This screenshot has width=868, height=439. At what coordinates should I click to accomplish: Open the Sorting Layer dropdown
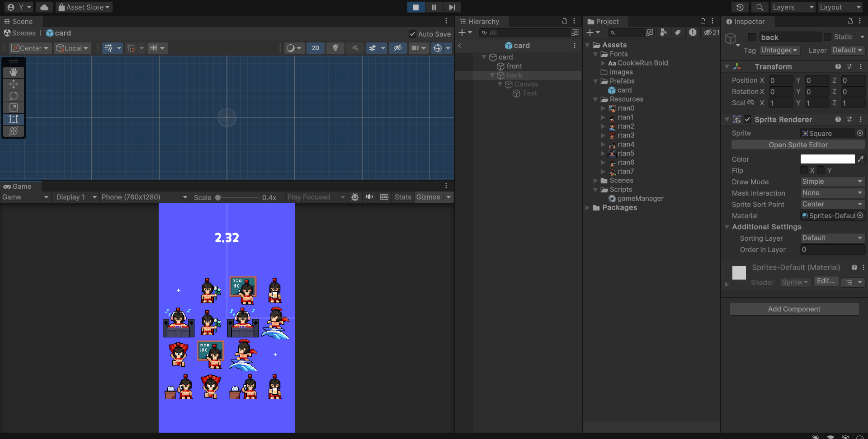[x=832, y=238]
